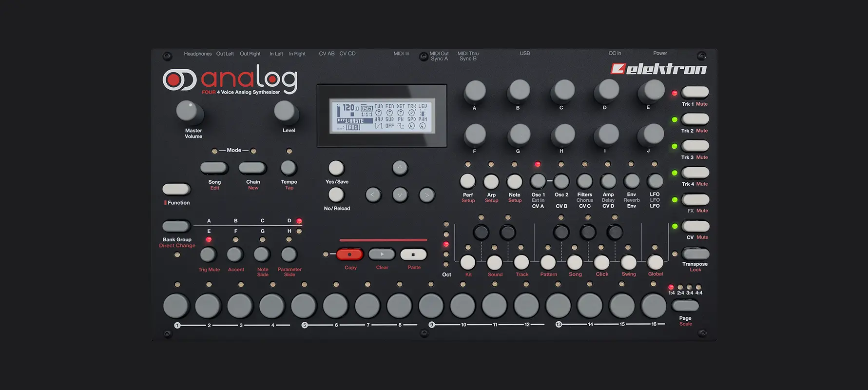Open the Perf Setup page
The width and height of the screenshot is (868, 390).
point(467,181)
